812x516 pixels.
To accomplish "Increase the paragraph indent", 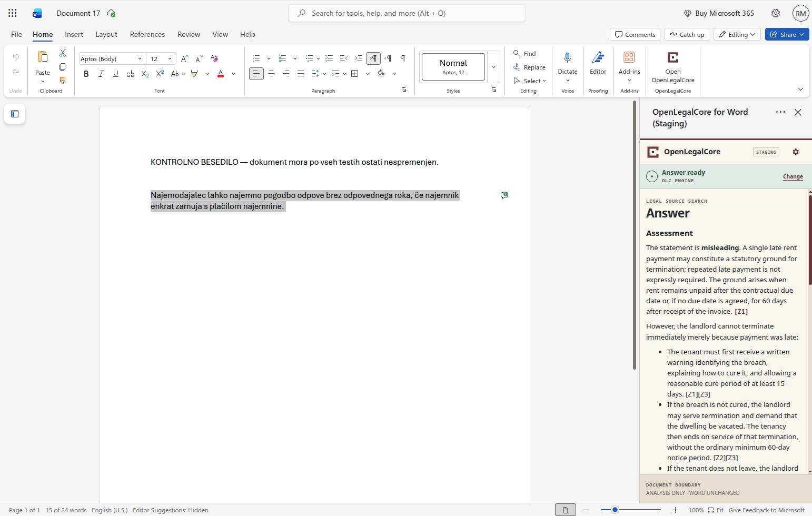I will [359, 58].
